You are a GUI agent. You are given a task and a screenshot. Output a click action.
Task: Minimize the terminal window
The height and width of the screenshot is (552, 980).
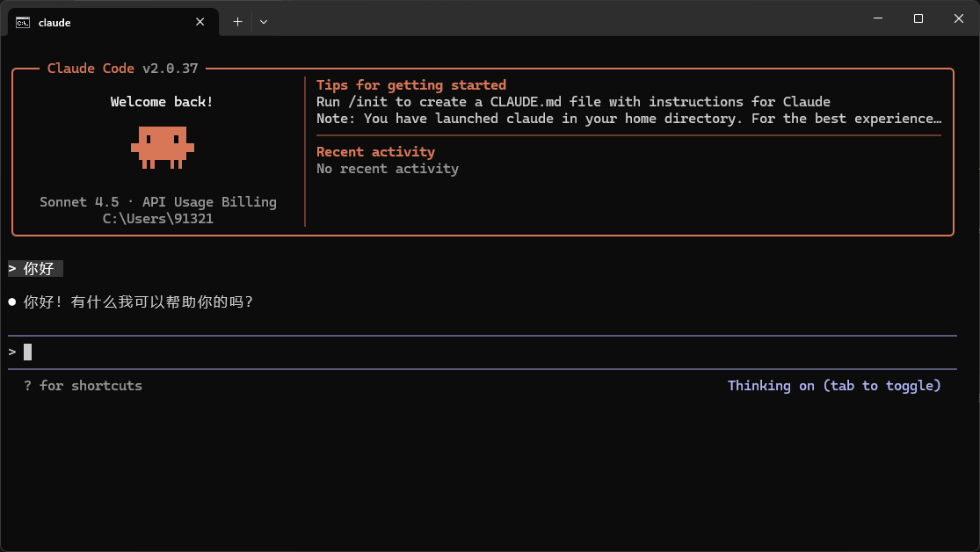pos(878,18)
